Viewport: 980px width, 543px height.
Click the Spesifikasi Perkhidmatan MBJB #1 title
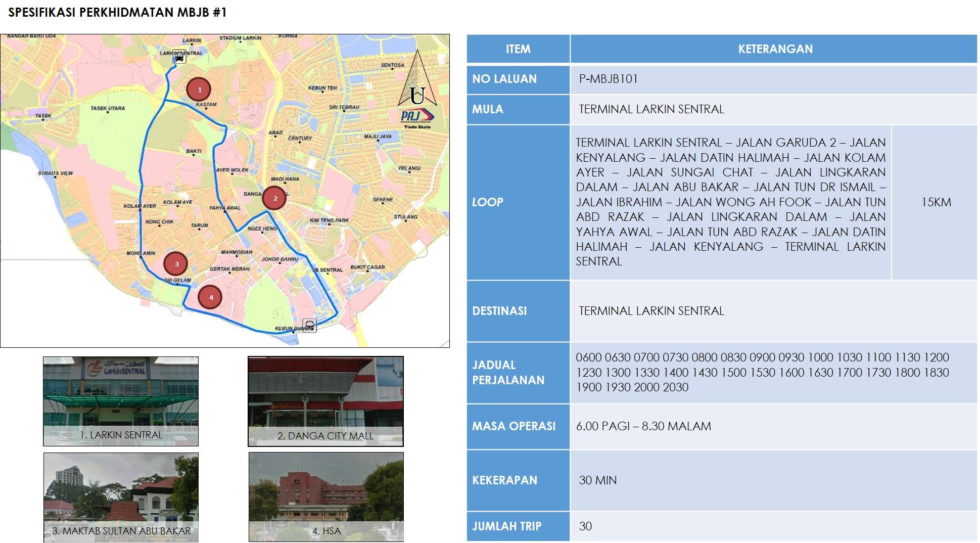[x=118, y=13]
